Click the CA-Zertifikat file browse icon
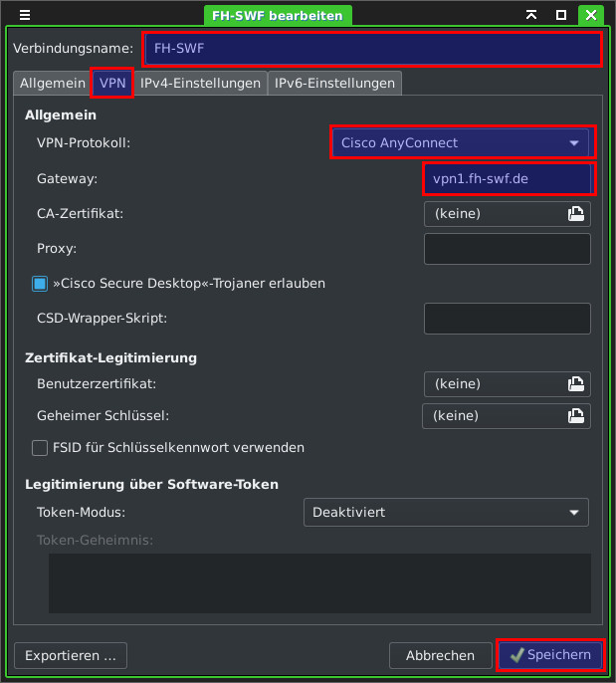Image resolution: width=616 pixels, height=683 pixels. click(575, 213)
